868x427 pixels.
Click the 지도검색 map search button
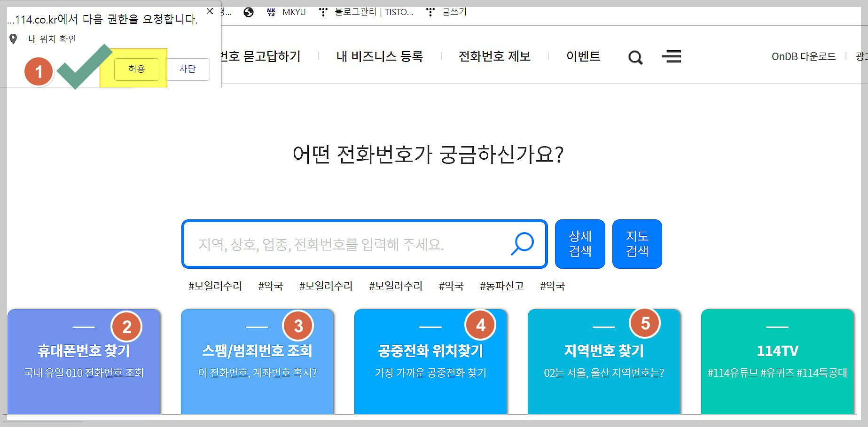pos(637,243)
